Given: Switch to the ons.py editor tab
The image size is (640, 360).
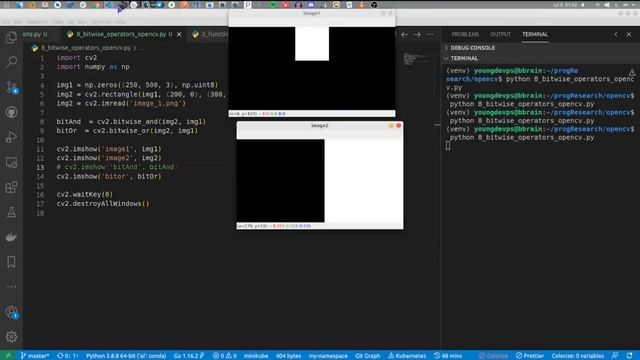Looking at the screenshot, I should click(34, 34).
